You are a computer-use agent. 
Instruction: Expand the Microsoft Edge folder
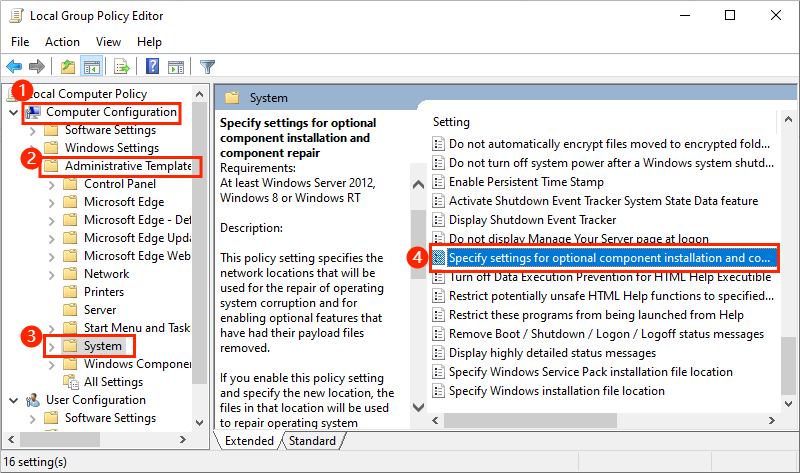pos(52,203)
